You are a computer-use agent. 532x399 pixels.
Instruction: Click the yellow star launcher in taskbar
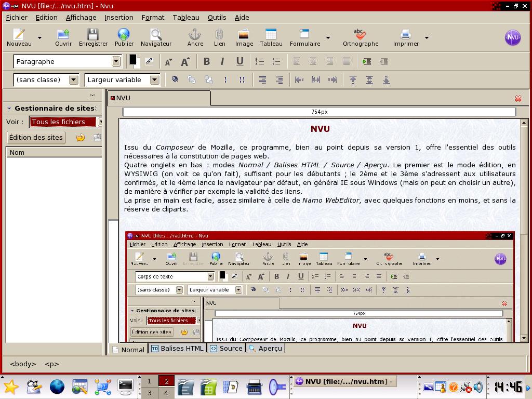(x=11, y=387)
